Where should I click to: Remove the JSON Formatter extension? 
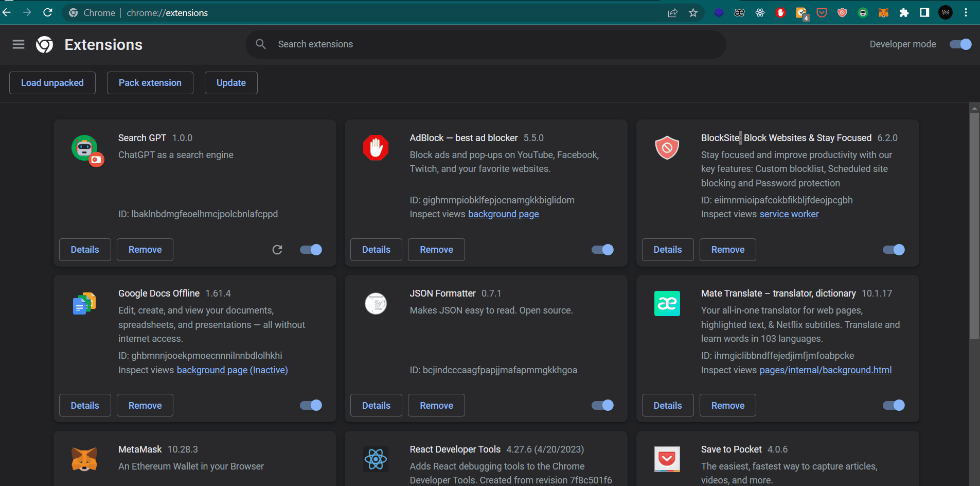(x=436, y=405)
